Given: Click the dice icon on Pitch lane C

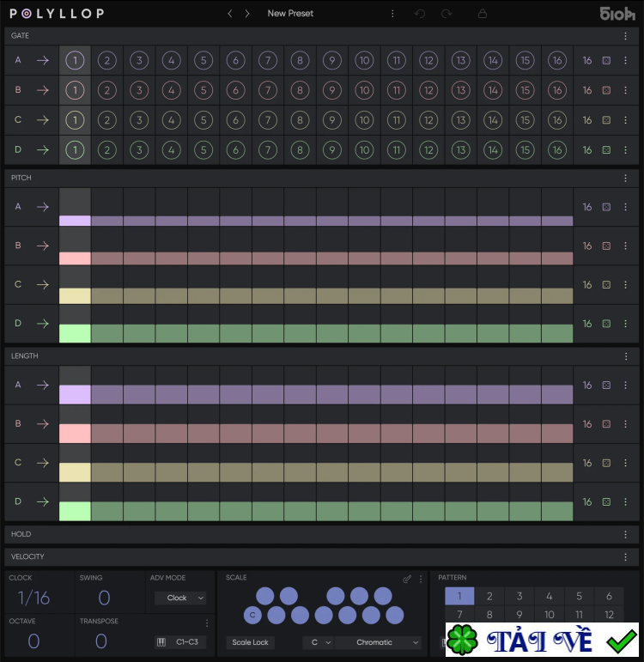Looking at the screenshot, I should tap(606, 285).
